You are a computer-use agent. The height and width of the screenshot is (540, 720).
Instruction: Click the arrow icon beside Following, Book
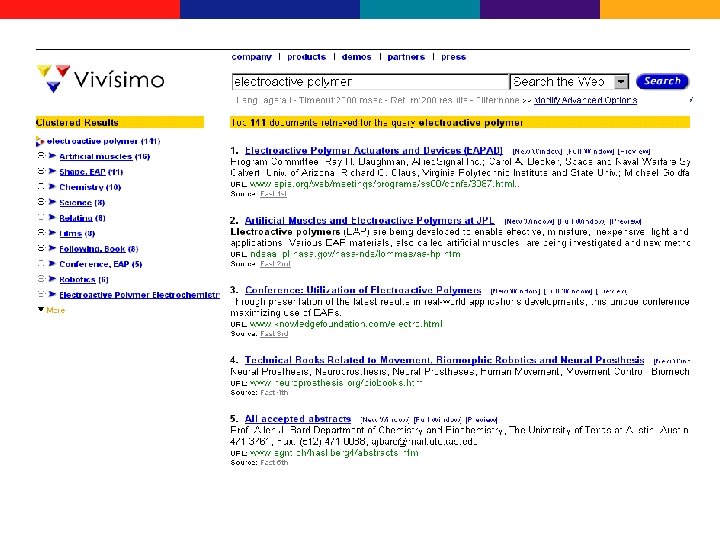[52, 248]
